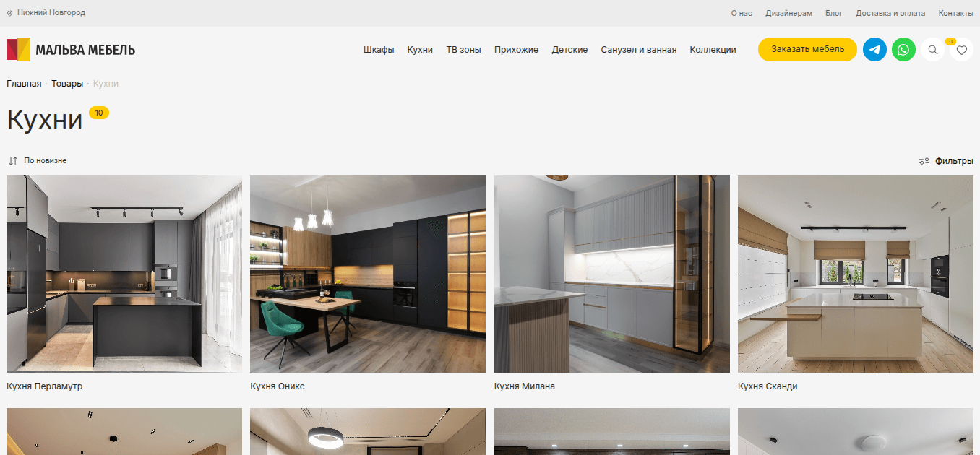Open the Доставка и оплата link
Viewport: 980px width, 455px height.
point(890,13)
